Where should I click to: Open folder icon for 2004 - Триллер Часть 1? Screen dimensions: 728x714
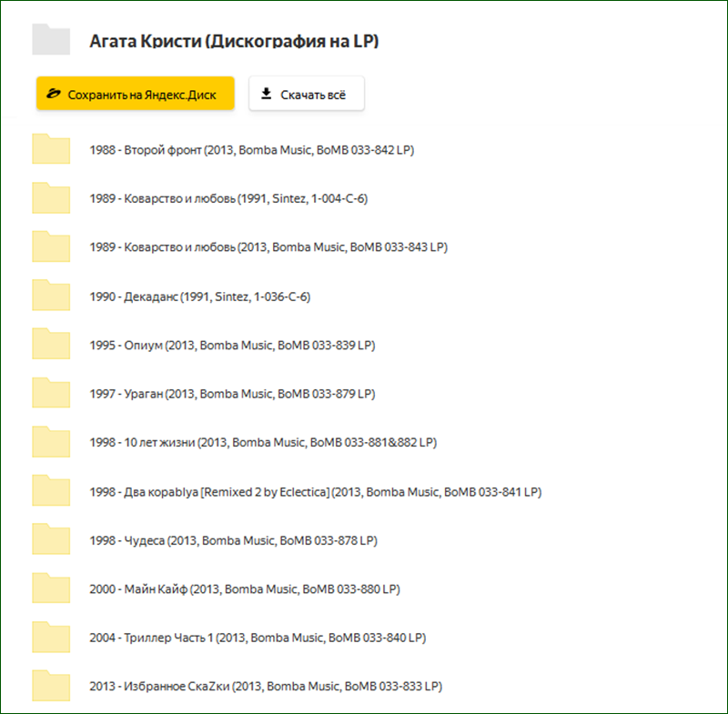click(x=51, y=637)
